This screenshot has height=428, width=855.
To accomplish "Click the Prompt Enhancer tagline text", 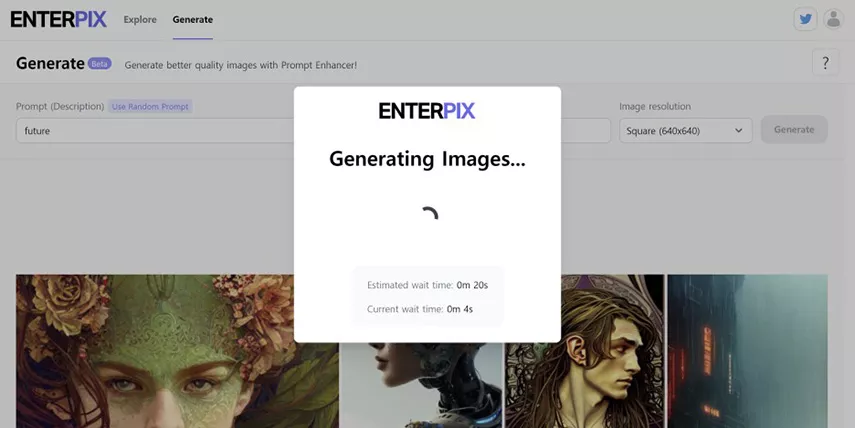I will pyautogui.click(x=240, y=65).
